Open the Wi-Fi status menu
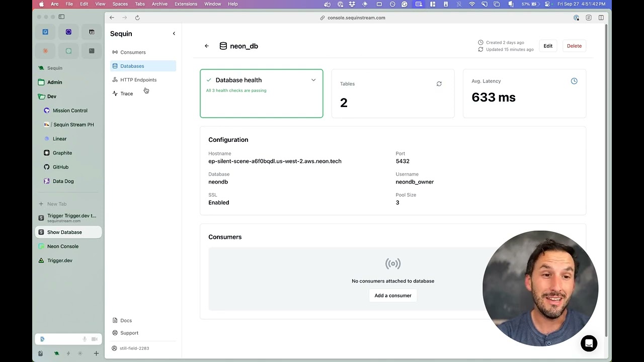This screenshot has width=644, height=362. click(472, 4)
